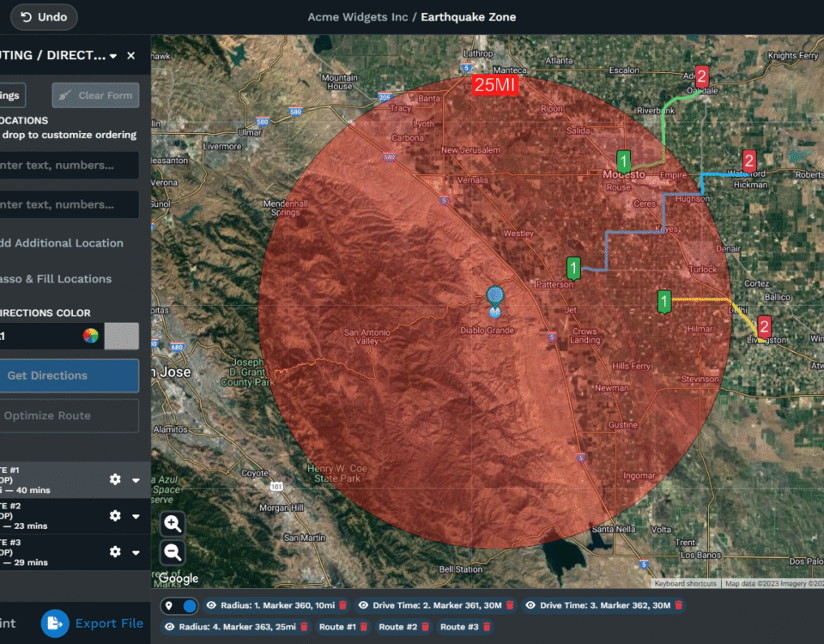Viewport: 824px width, 644px height.
Task: Open the directions color wheel picker
Action: (x=90, y=337)
